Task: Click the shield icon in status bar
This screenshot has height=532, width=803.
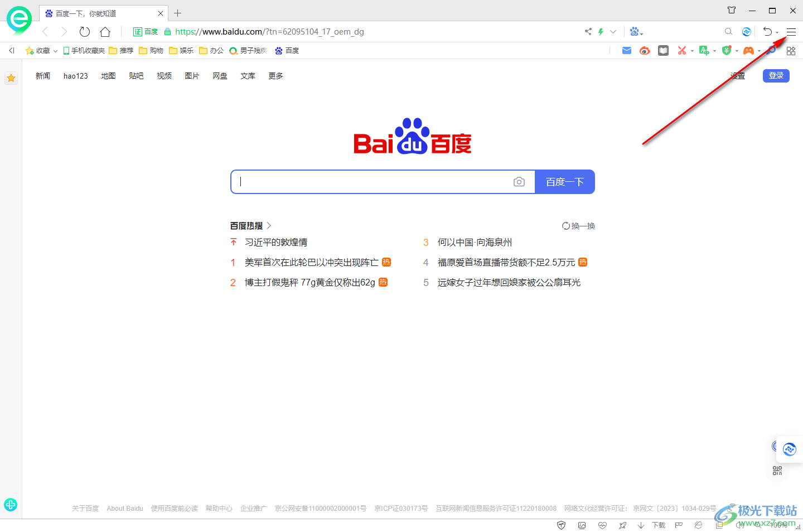Action: tap(562, 525)
